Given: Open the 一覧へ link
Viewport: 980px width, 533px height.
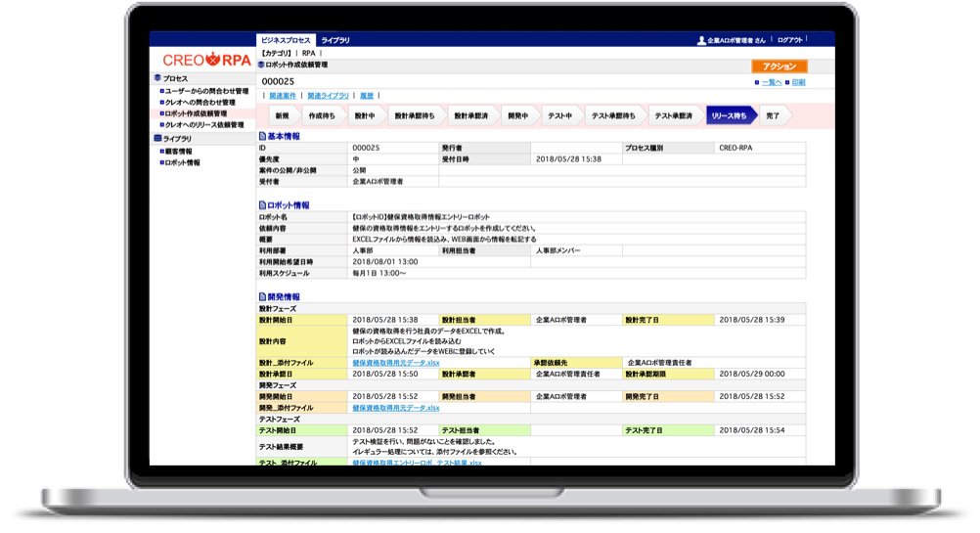Looking at the screenshot, I should (772, 82).
